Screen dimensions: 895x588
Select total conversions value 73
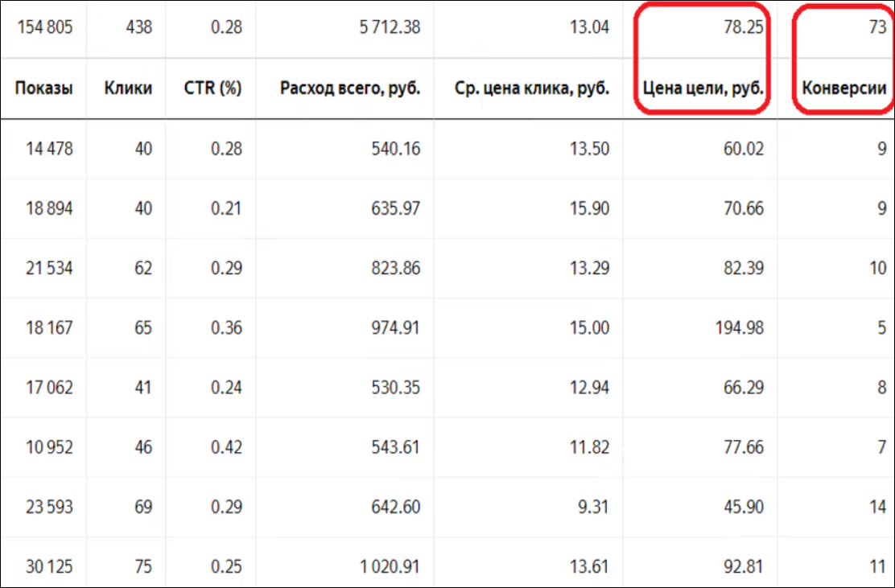877,27
